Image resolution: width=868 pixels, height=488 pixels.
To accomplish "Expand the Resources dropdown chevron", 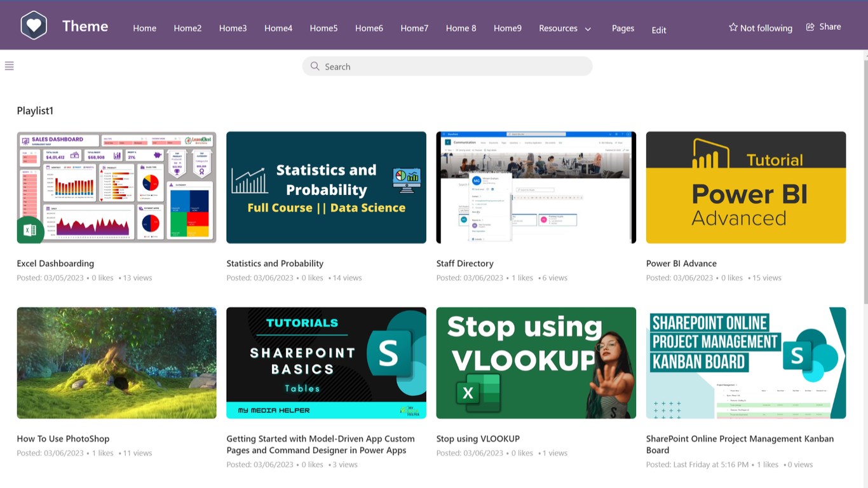I will 588,29.
